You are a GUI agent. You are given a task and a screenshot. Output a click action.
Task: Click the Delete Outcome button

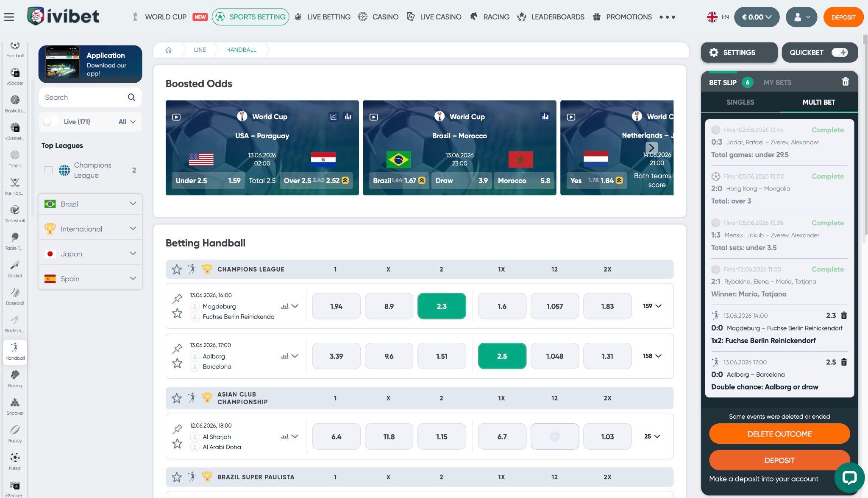(x=779, y=434)
